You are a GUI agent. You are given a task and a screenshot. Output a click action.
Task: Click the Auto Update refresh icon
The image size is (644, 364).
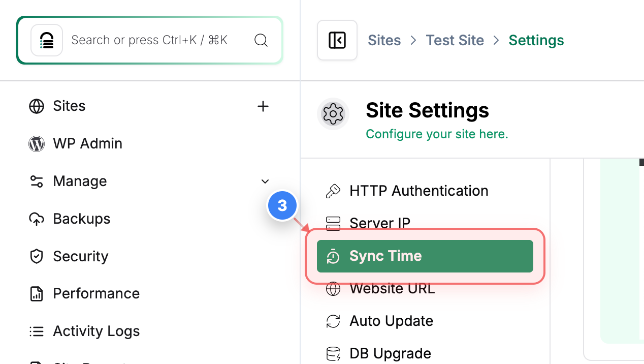click(x=333, y=321)
